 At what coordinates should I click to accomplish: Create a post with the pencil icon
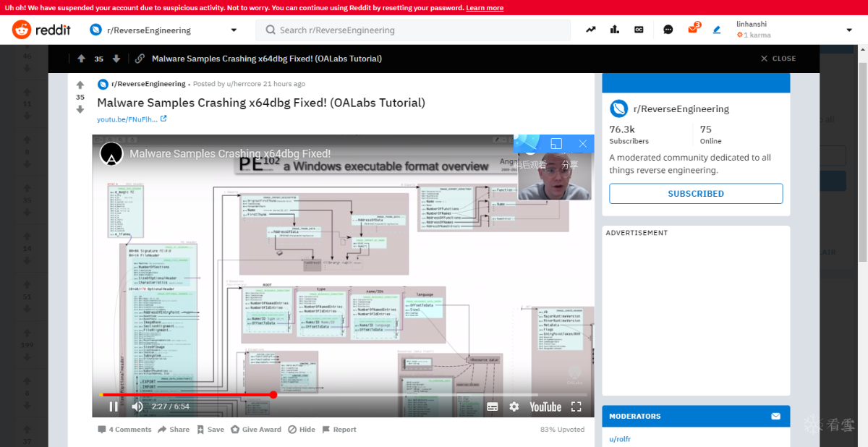pyautogui.click(x=717, y=30)
